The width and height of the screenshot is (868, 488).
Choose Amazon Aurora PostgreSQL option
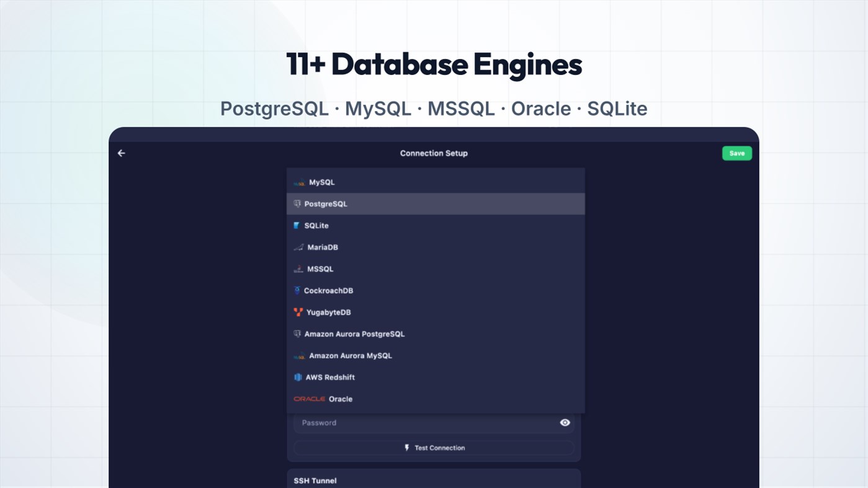[436, 334]
